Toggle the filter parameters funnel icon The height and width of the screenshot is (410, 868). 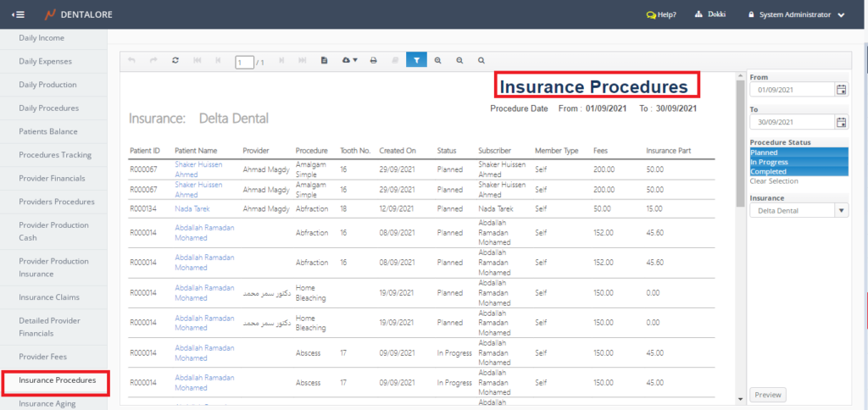tap(416, 60)
